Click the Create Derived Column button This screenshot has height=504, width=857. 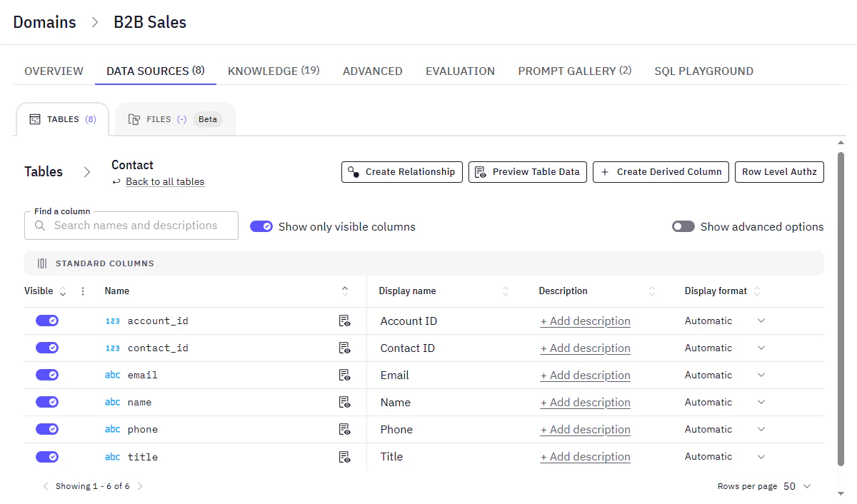[660, 172]
